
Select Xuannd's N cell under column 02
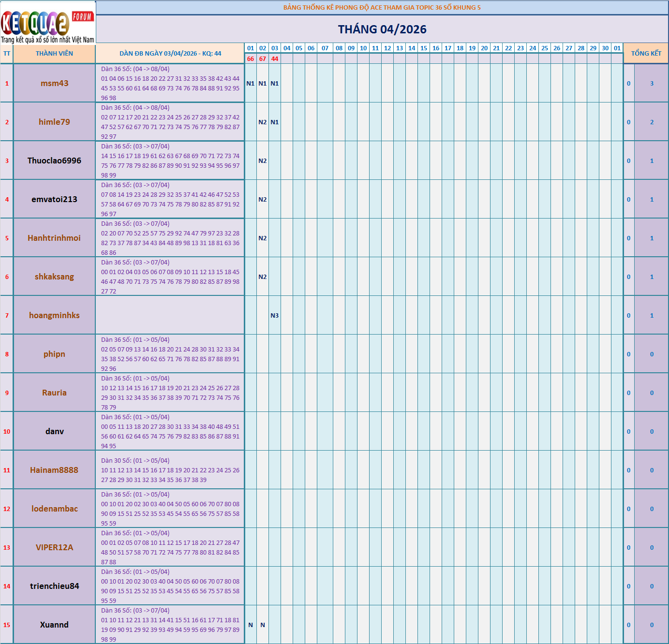click(262, 625)
